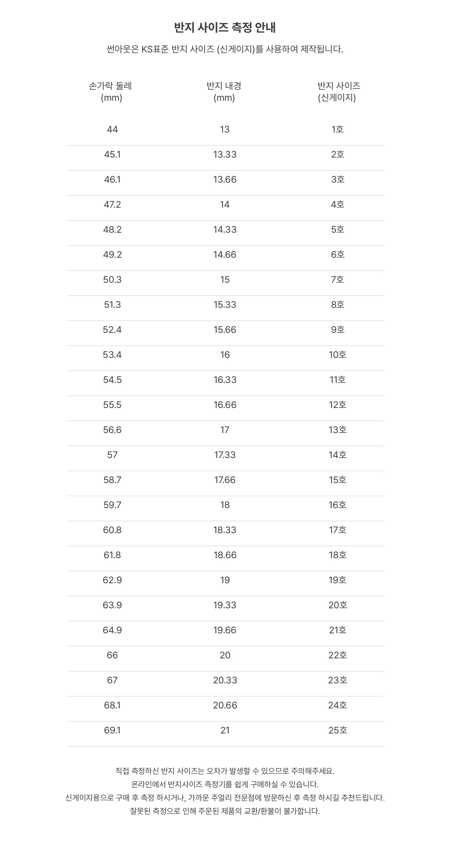This screenshot has width=450, height=868.
Task: Click the 55.5 circumference cell
Action: pos(112,405)
